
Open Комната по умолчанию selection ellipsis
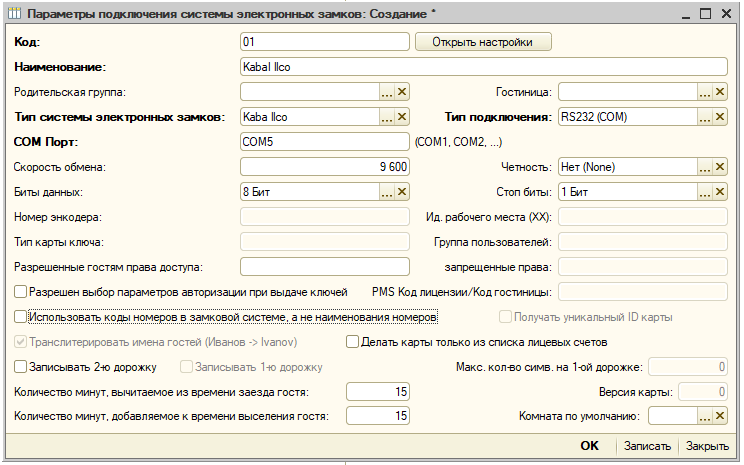(705, 416)
